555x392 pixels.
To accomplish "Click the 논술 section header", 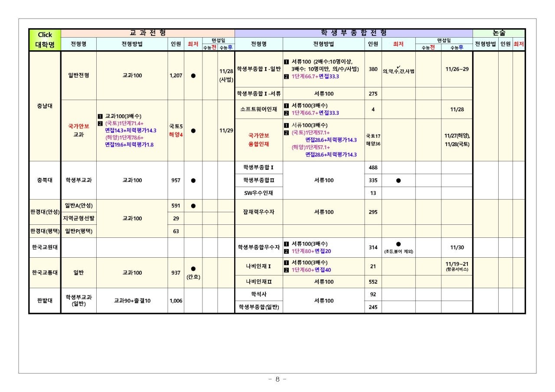I will (499, 33).
